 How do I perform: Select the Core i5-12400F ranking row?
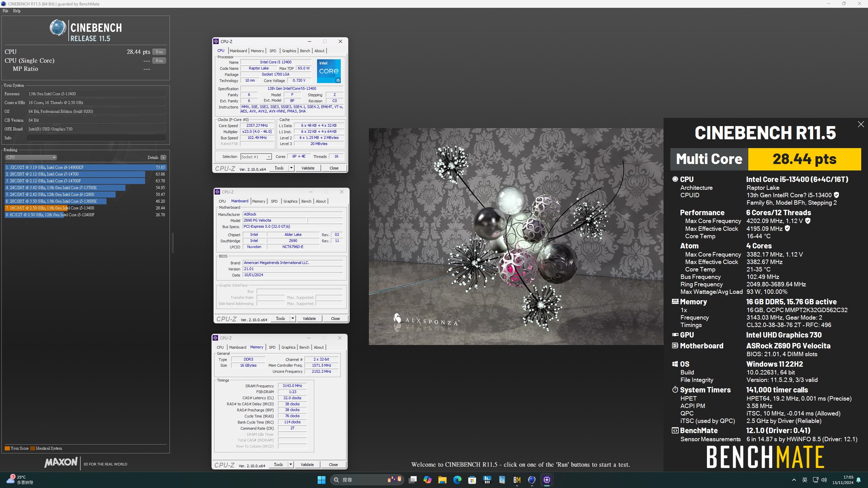[85, 215]
